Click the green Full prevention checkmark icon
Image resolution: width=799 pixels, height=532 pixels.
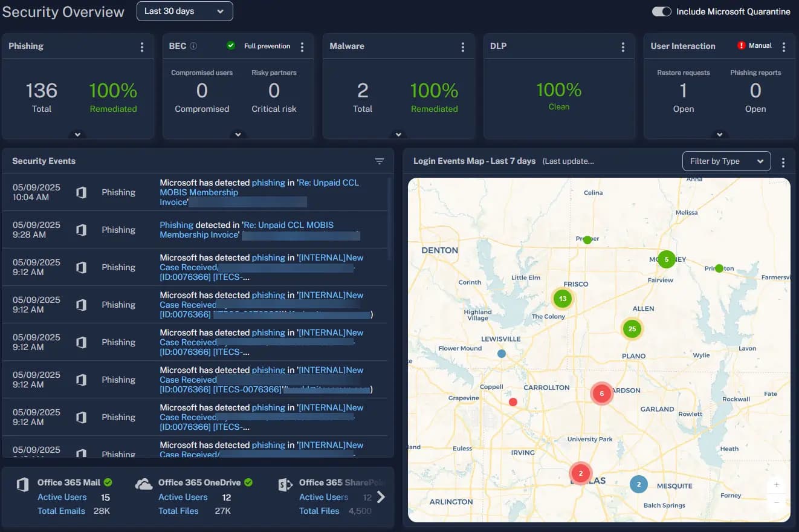230,45
